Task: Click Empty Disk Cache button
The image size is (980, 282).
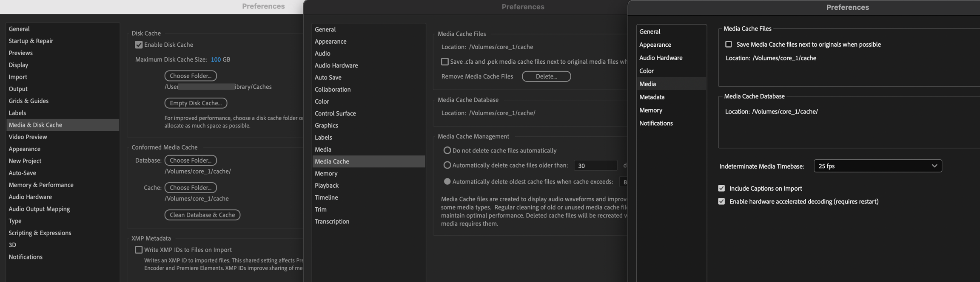Action: click(x=196, y=103)
